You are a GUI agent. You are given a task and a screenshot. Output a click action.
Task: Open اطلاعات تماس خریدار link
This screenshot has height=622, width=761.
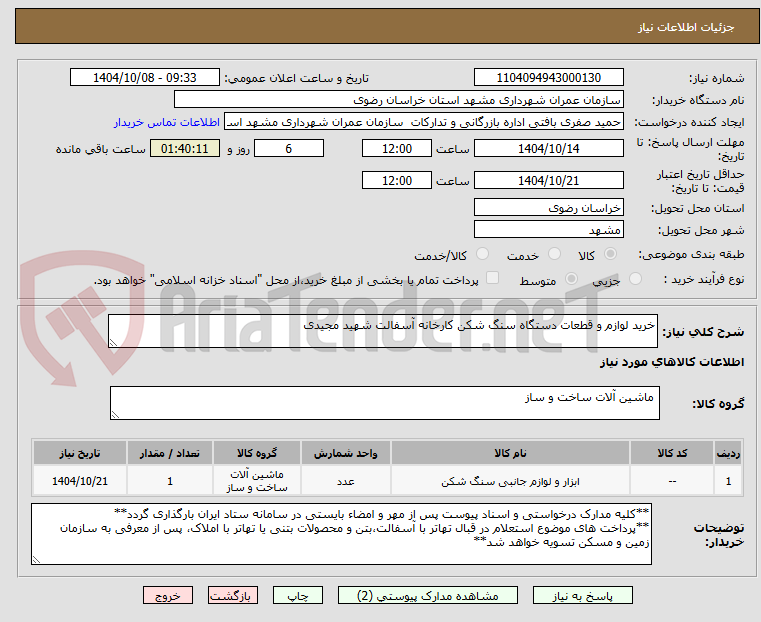tap(167, 122)
